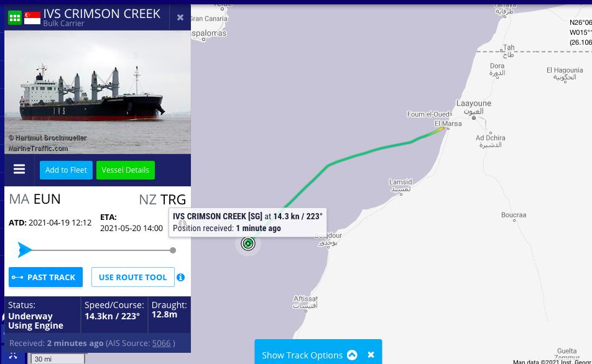Close the Show Track Options bar
This screenshot has width=592, height=364.
371,355
